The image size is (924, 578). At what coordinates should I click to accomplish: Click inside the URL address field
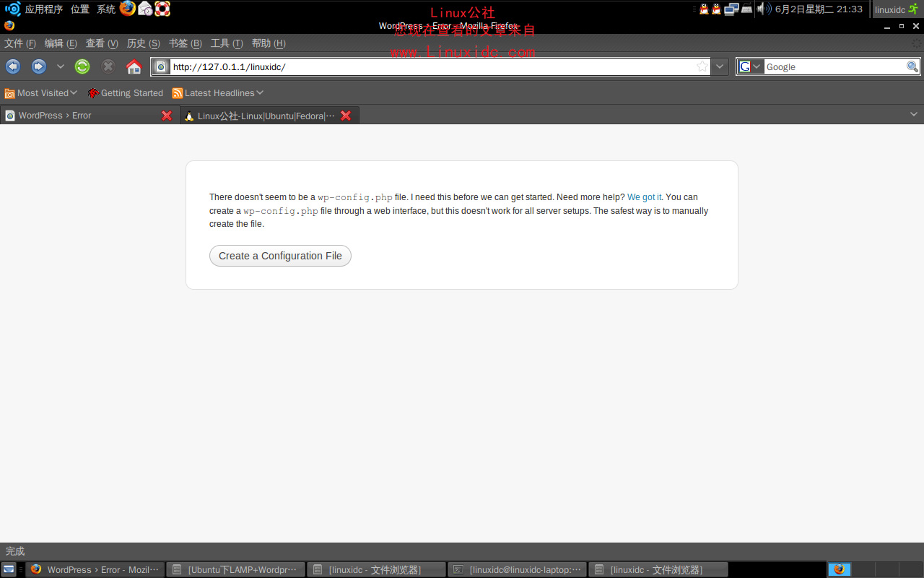pyautogui.click(x=361, y=66)
